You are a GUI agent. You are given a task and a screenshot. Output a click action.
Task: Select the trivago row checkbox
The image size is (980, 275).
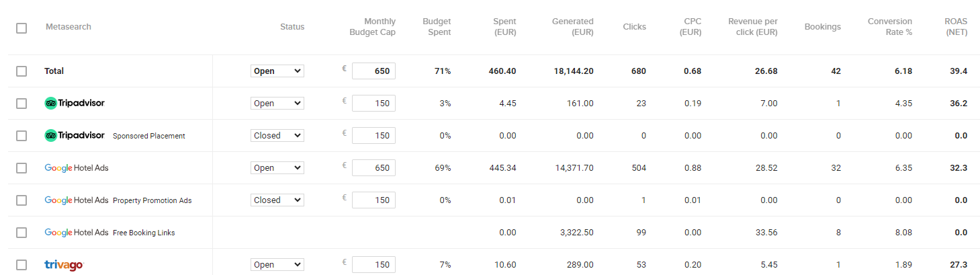21,265
